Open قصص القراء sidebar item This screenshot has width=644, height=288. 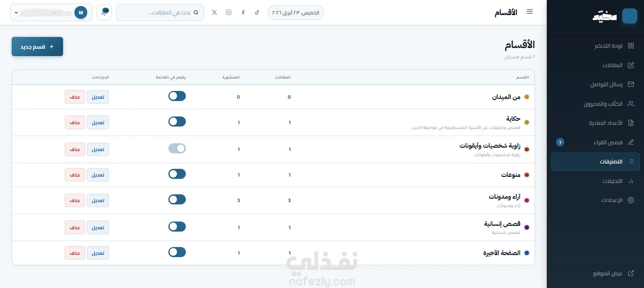point(595,142)
